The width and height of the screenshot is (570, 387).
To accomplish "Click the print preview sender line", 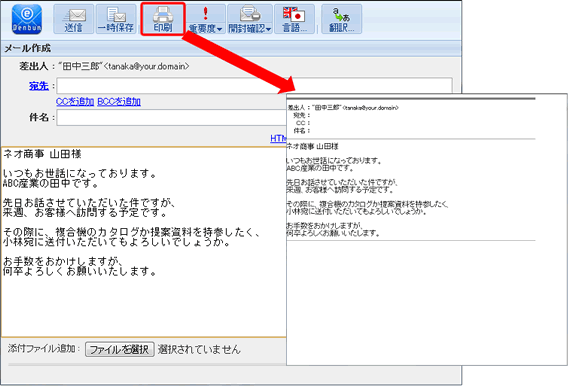I will [x=343, y=108].
